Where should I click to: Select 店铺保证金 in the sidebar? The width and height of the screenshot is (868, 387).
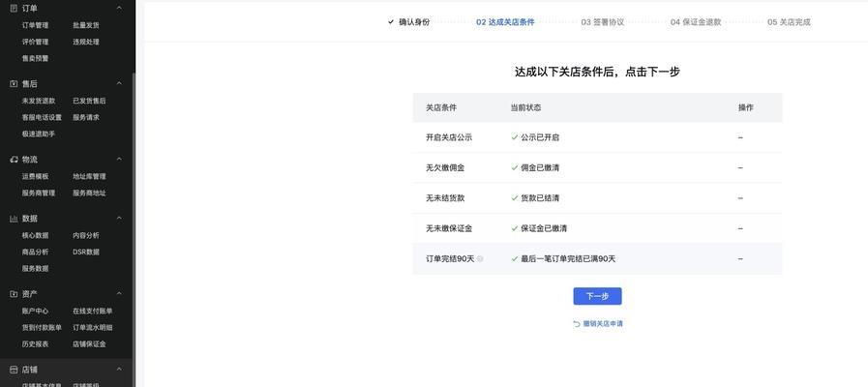point(89,343)
